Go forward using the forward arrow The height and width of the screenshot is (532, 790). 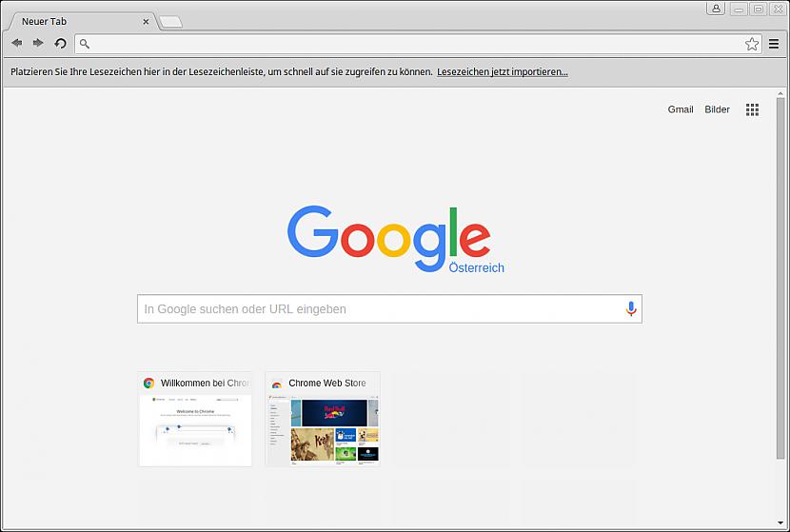(x=38, y=44)
